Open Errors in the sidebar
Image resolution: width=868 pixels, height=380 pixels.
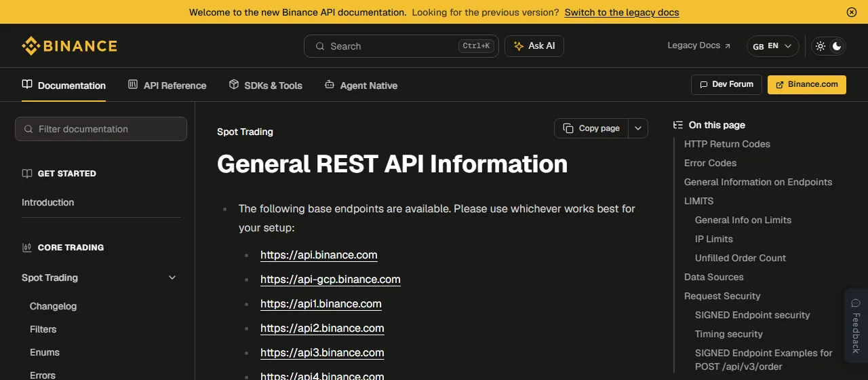coord(43,375)
